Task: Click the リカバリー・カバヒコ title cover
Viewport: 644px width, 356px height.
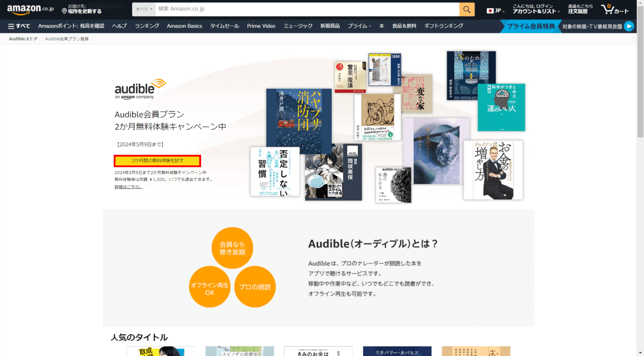Action: [397, 351]
